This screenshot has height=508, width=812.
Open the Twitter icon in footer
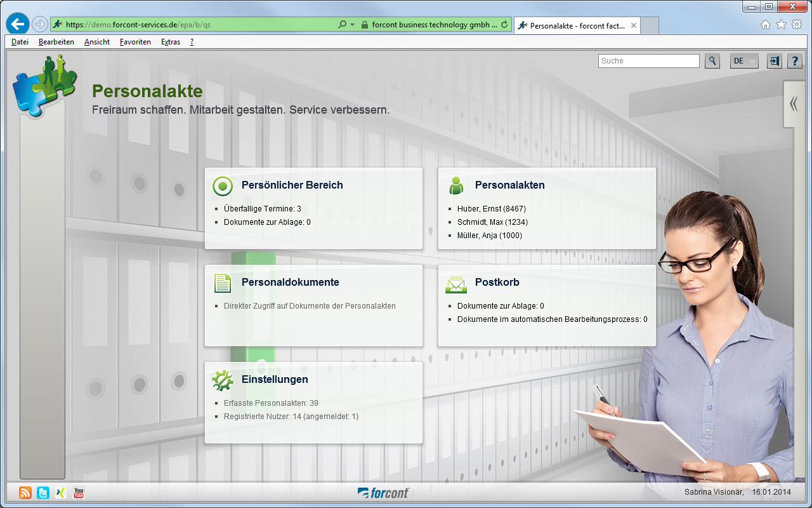click(43, 493)
